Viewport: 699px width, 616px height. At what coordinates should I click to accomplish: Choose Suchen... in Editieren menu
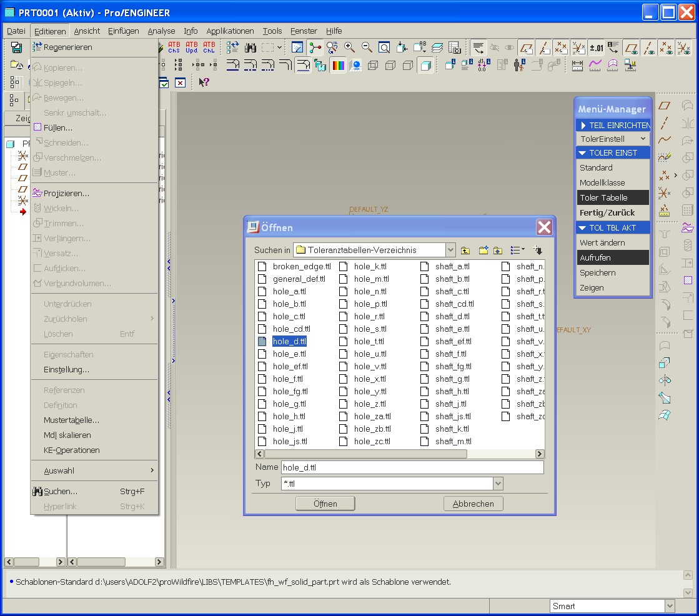(94, 492)
